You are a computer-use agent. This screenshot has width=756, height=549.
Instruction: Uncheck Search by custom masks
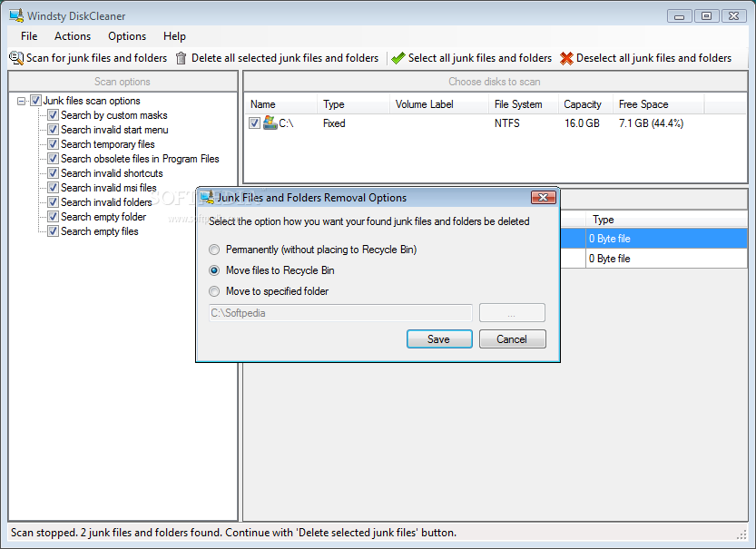(x=53, y=115)
